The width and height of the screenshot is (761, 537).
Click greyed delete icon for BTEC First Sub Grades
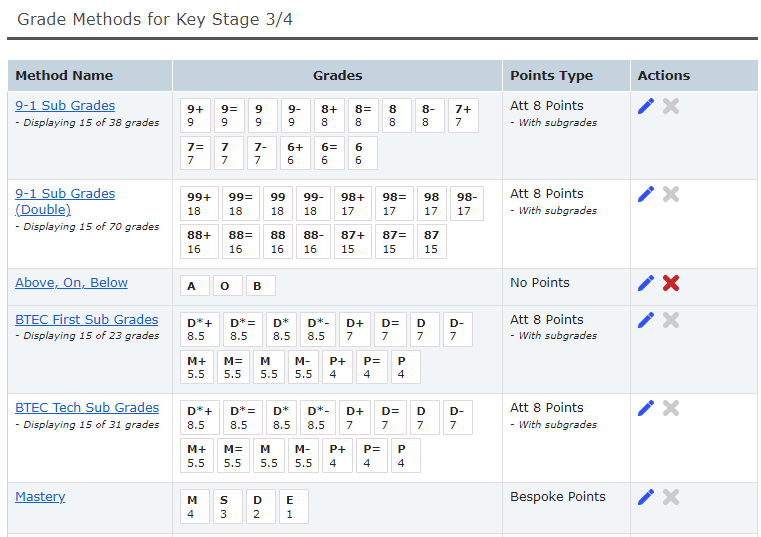671,320
